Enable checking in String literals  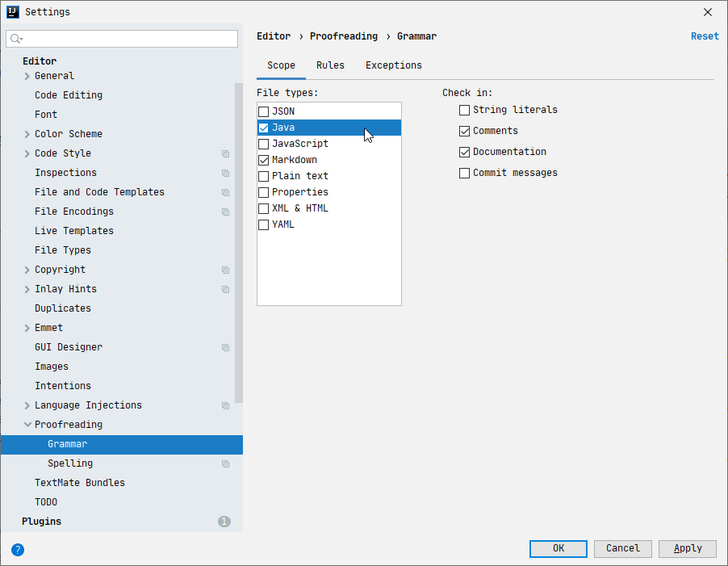pyautogui.click(x=464, y=110)
